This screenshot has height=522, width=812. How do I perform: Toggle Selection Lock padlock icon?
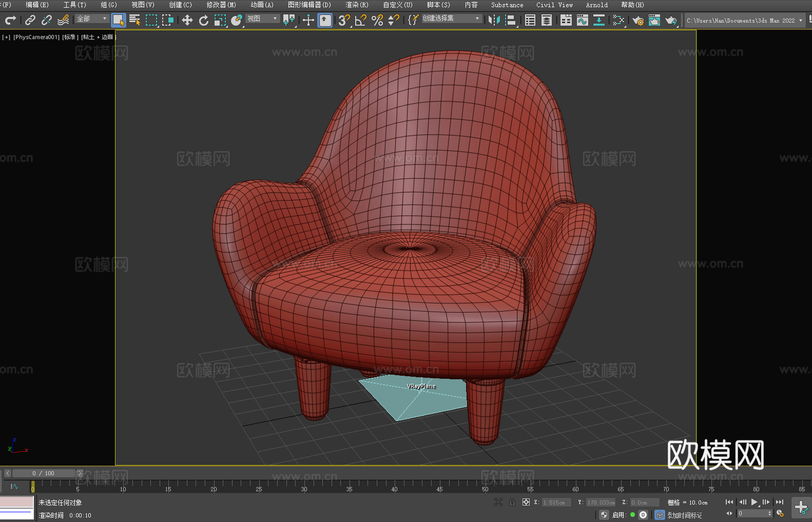point(512,502)
